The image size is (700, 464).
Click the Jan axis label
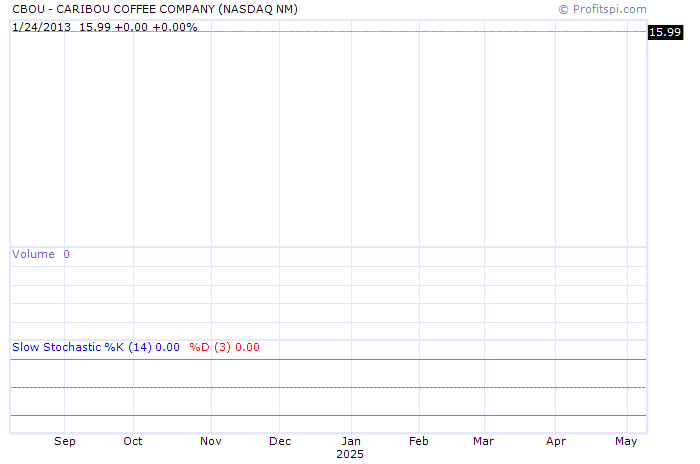point(351,441)
